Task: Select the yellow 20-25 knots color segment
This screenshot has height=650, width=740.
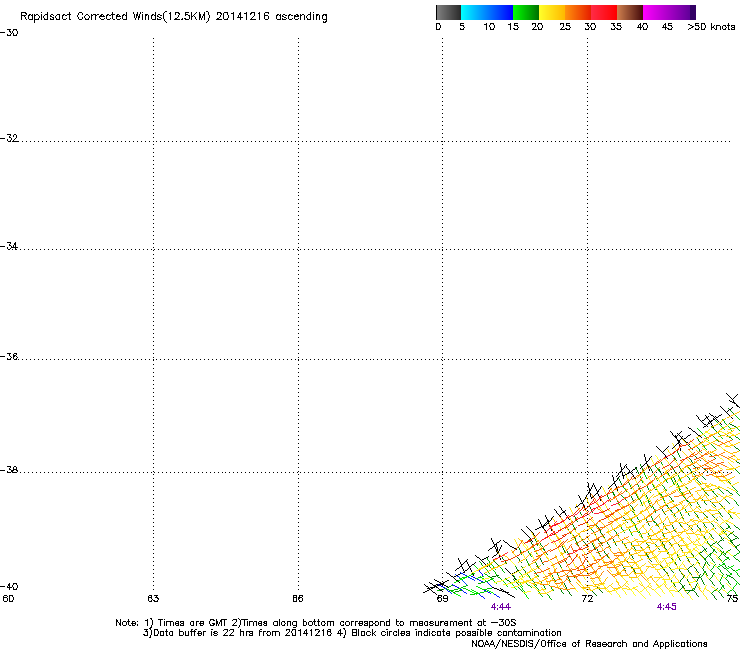Action: tap(552, 12)
